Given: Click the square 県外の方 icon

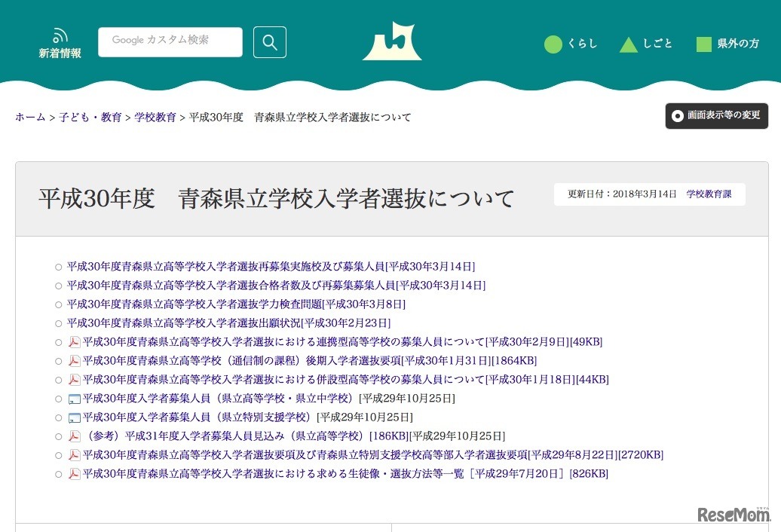Looking at the screenshot, I should [x=705, y=44].
